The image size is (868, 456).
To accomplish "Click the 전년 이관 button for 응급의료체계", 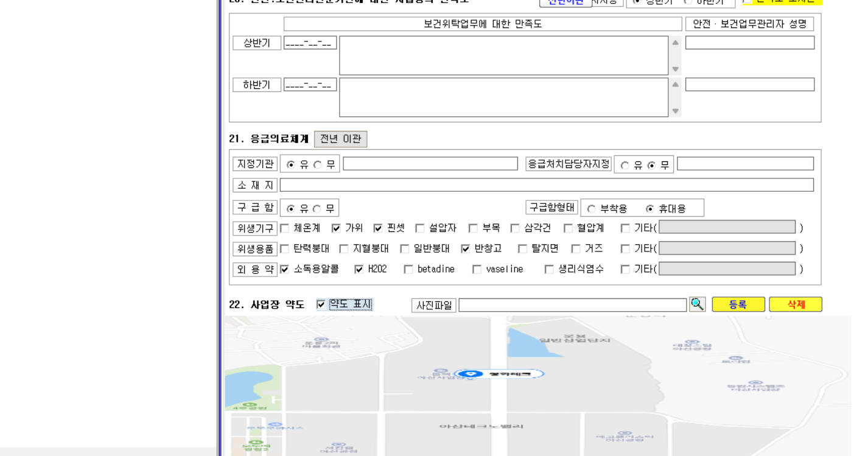I will [341, 139].
